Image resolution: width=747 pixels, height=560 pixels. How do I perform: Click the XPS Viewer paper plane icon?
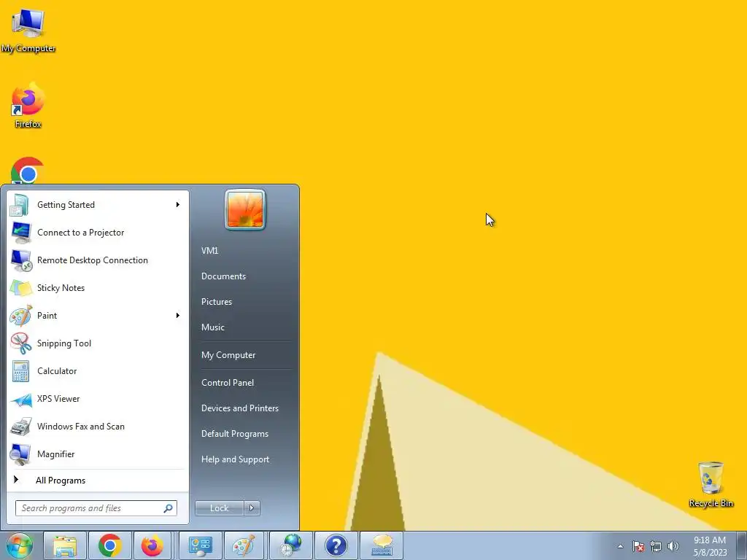tap(21, 399)
